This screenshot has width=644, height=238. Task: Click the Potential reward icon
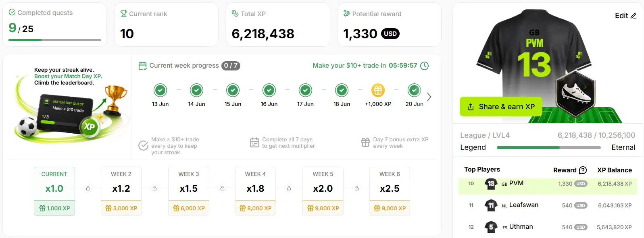click(x=347, y=13)
